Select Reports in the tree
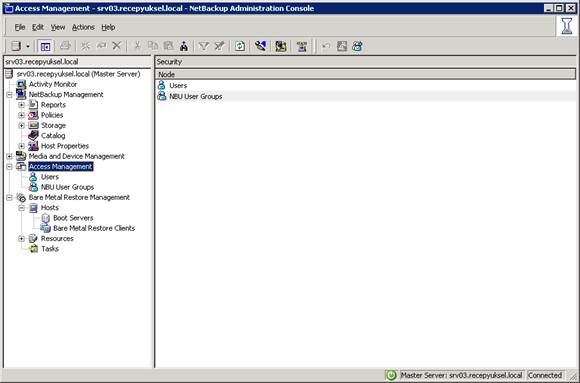The image size is (580, 383). point(53,105)
